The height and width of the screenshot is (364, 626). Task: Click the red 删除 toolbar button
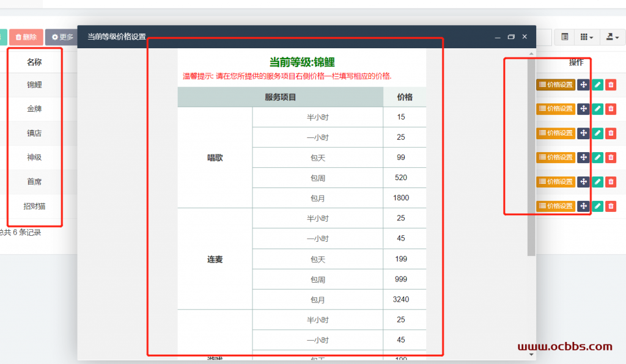(26, 37)
